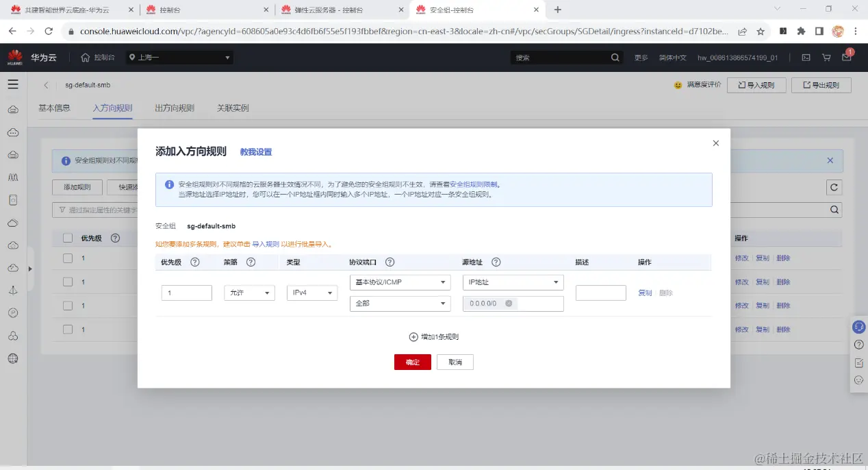868x470 pixels.
Task: Open the messages mail icon with badge
Action: click(847, 57)
